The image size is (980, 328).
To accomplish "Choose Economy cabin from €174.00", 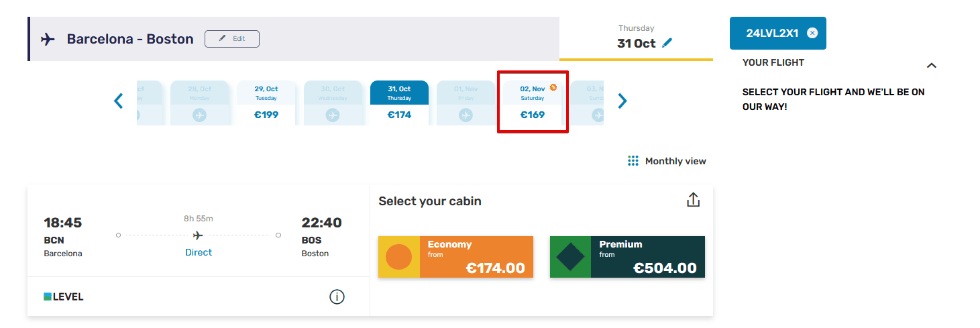I will [x=456, y=257].
